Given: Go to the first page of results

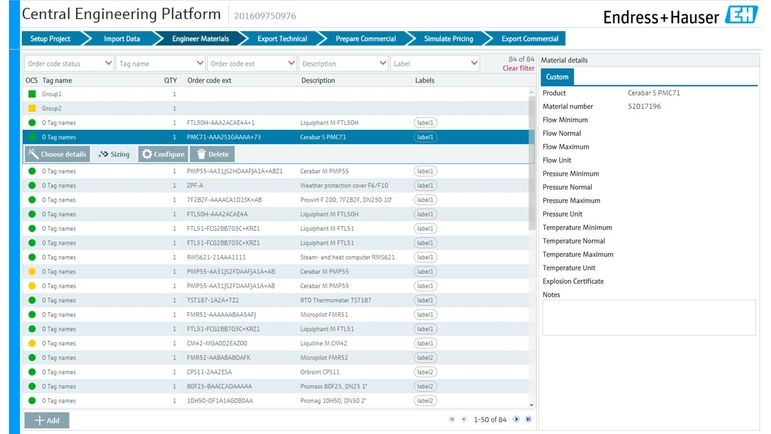Looking at the screenshot, I should click(452, 419).
